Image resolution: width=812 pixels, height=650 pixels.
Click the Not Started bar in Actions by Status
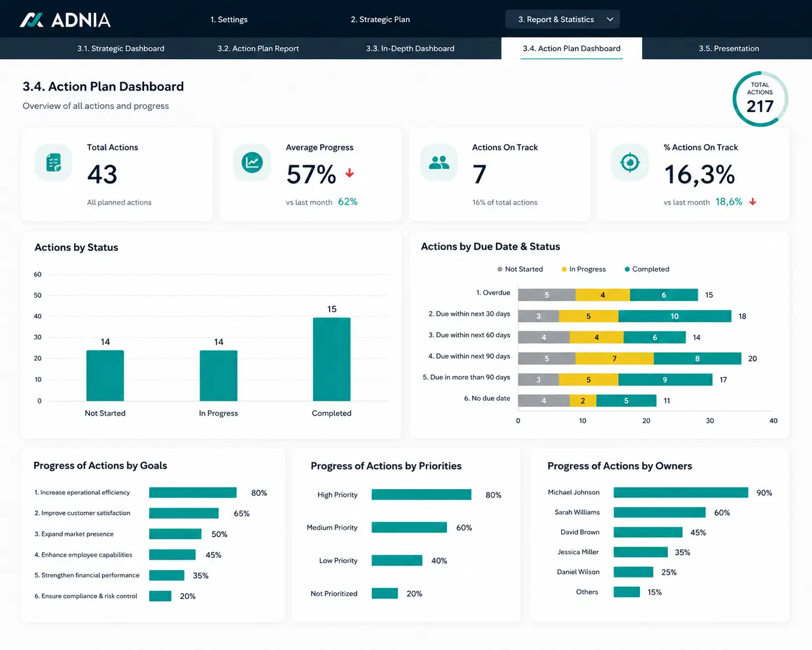click(x=105, y=375)
